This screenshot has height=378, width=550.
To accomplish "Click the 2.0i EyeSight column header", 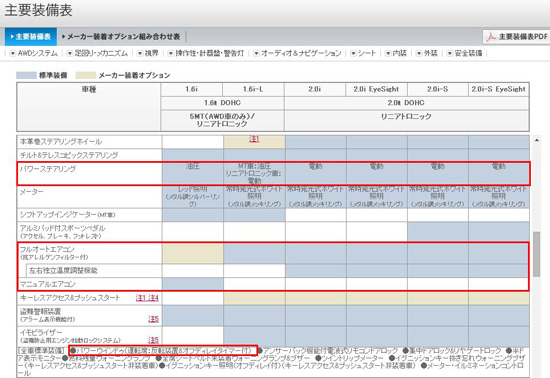I will pyautogui.click(x=376, y=89).
